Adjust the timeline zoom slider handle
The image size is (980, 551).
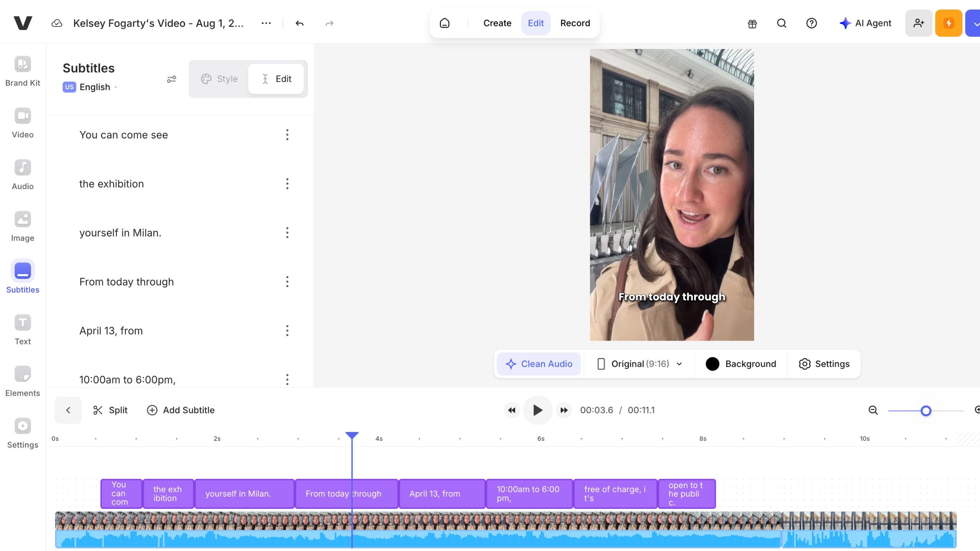click(x=926, y=411)
